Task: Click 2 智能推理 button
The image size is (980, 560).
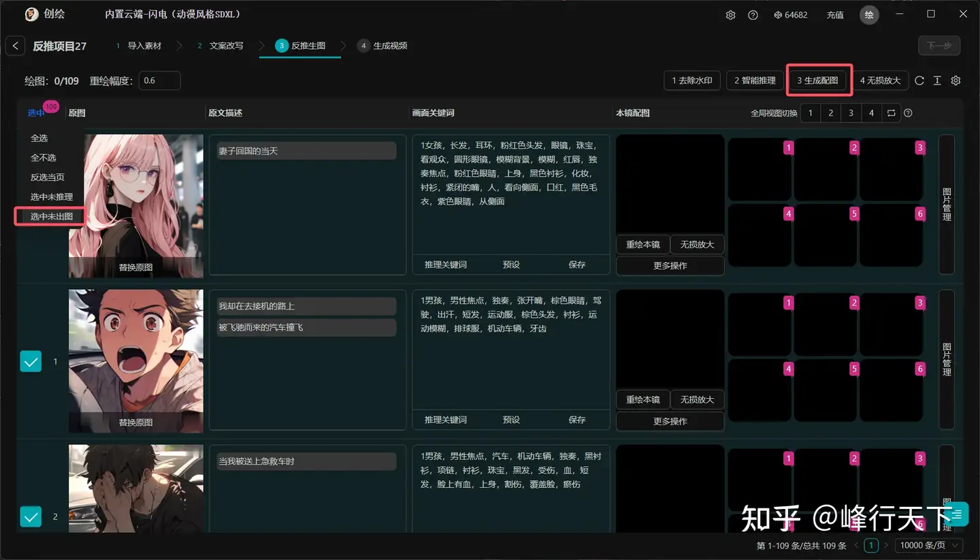Action: [x=755, y=80]
